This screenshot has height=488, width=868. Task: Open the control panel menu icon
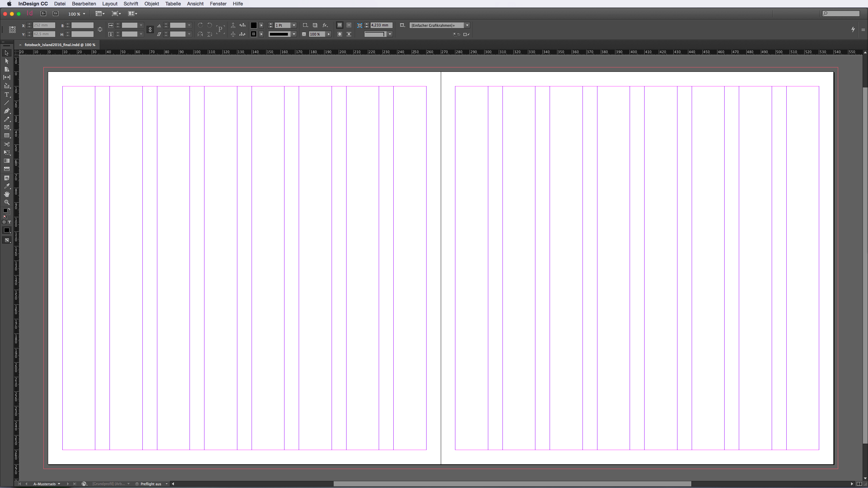point(863,30)
